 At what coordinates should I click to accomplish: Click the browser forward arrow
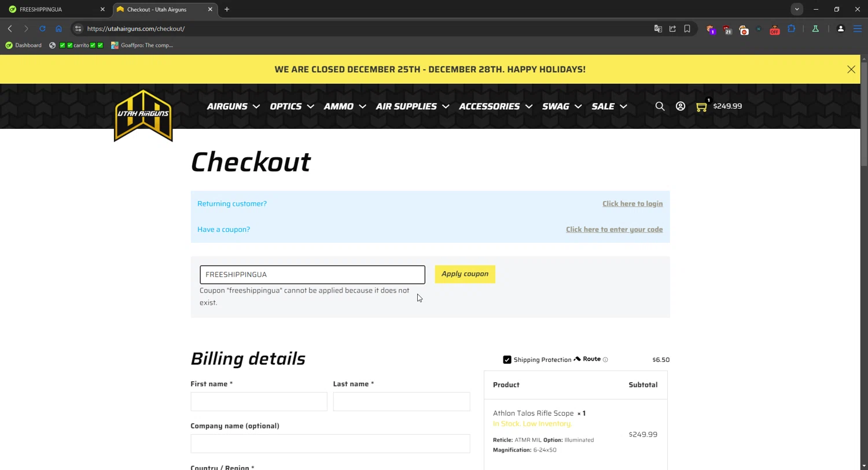click(26, 28)
